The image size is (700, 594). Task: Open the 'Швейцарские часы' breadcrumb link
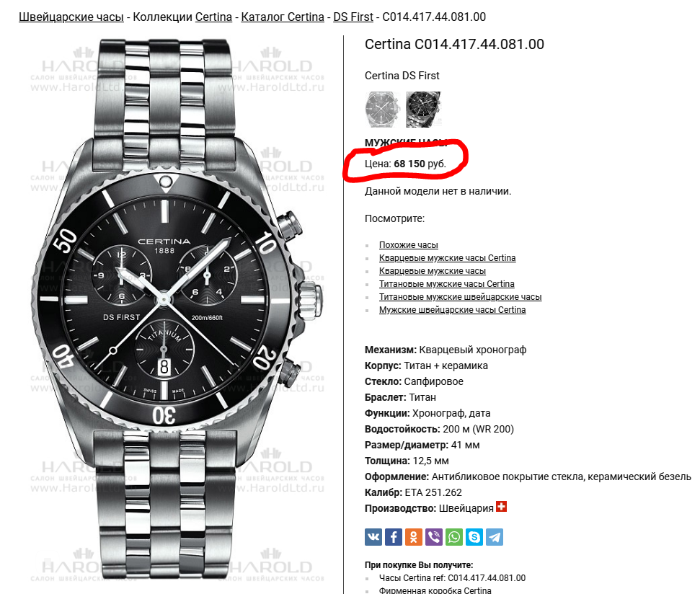71,17
